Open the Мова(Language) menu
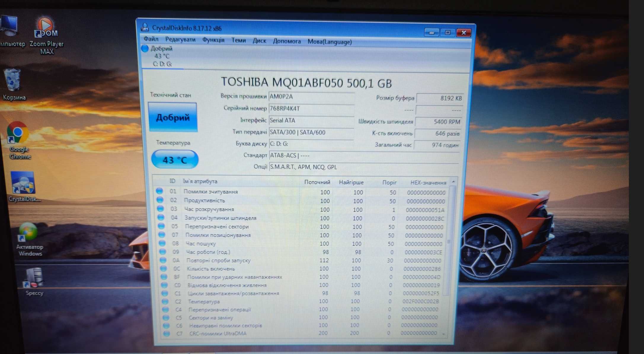Viewport: 644px width, 354px height. [330, 42]
